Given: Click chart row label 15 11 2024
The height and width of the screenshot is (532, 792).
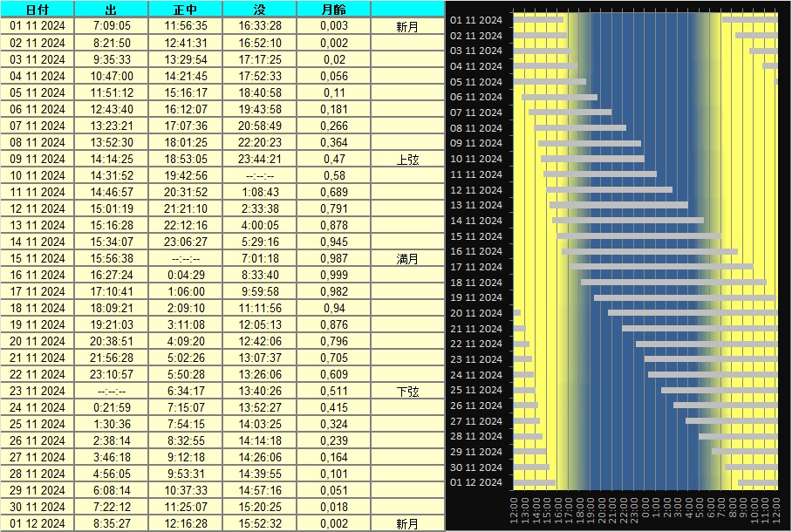Looking at the screenshot, I should coord(476,236).
